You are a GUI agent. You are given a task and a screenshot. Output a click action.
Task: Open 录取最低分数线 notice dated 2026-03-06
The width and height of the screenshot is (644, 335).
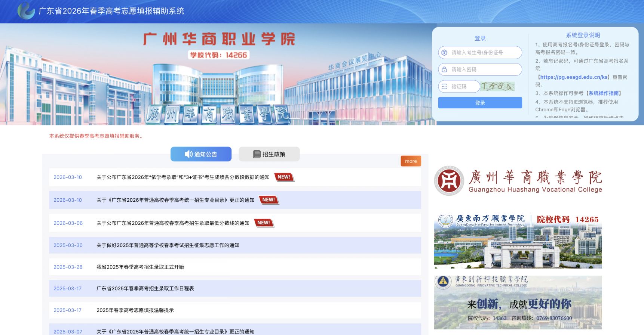(173, 223)
